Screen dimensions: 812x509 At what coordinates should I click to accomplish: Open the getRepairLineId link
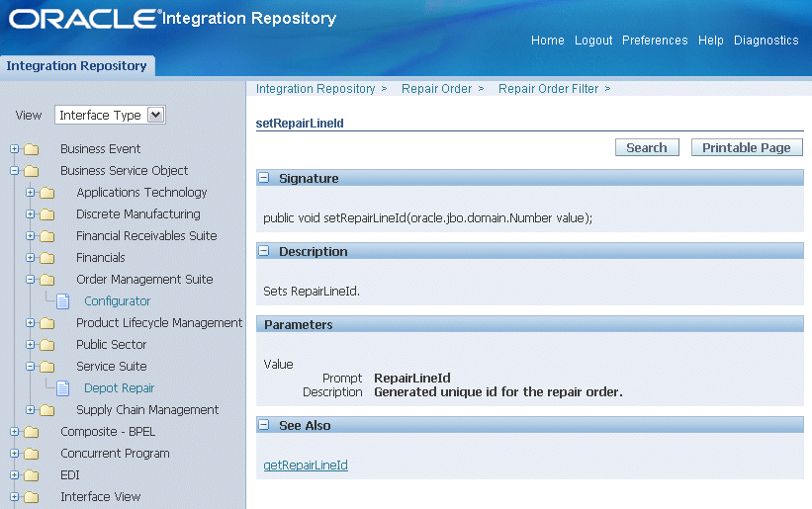[x=306, y=466]
